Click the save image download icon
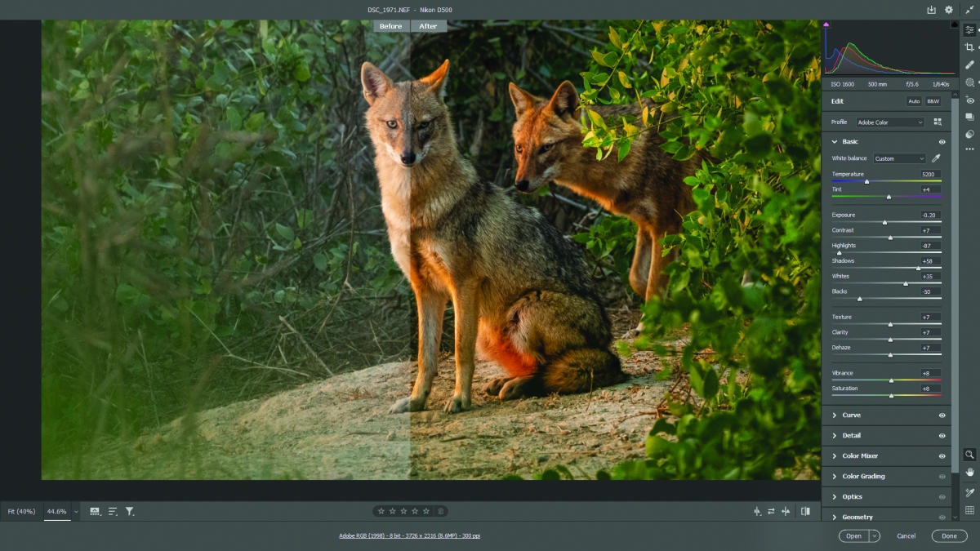980x551 pixels. pos(931,10)
